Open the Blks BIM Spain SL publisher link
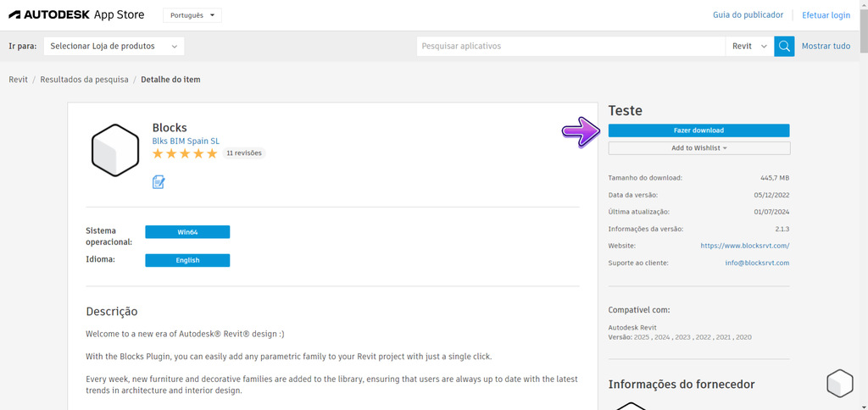This screenshot has width=868, height=410. pyautogui.click(x=186, y=141)
